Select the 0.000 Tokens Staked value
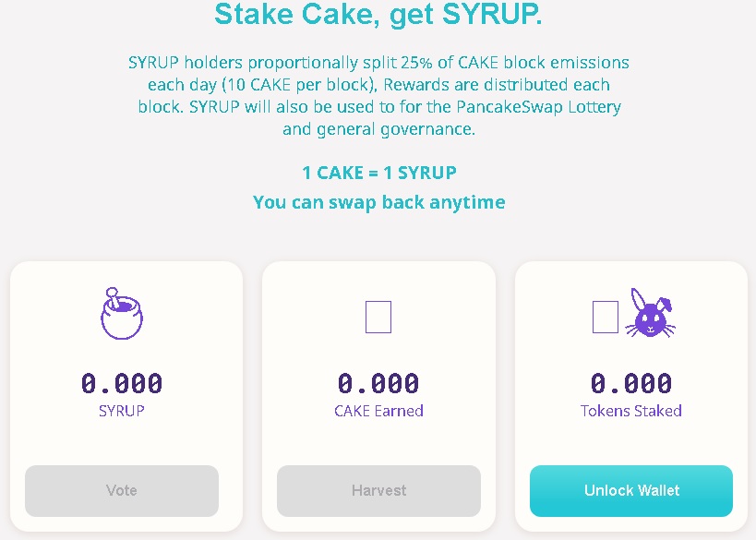This screenshot has height=540, width=756. click(x=631, y=383)
